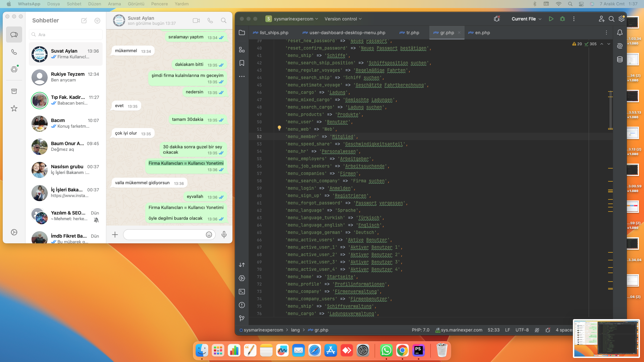This screenshot has width=644, height=362.
Task: Start voice call in chat header
Action: pyautogui.click(x=210, y=20)
